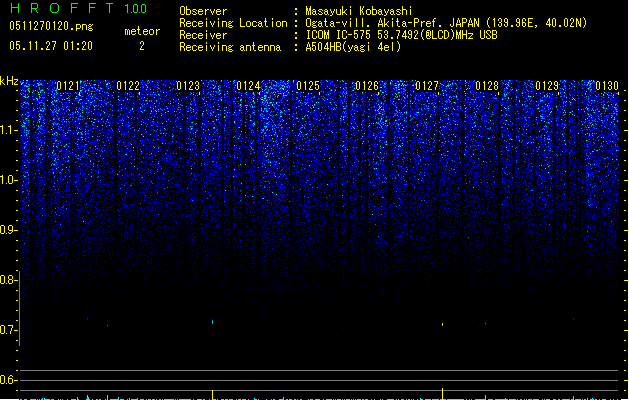Click the 0.8 frequency axis label
The height and width of the screenshot is (400, 629).
point(8,280)
